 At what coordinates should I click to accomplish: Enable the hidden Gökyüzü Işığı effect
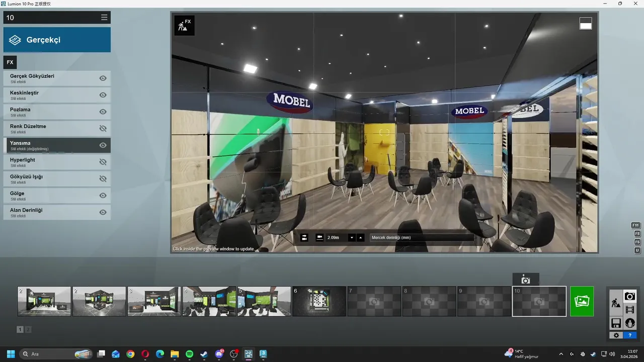pyautogui.click(x=103, y=179)
